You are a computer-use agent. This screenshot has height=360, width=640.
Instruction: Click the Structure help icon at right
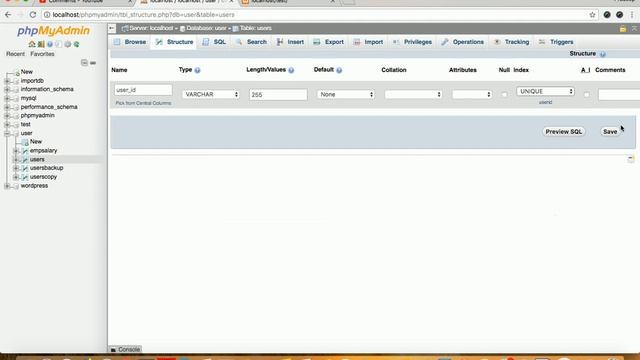tap(603, 54)
